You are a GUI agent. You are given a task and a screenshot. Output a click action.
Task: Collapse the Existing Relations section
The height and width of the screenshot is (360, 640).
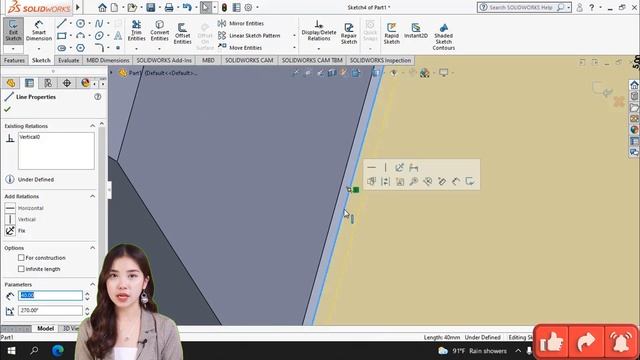[92, 126]
